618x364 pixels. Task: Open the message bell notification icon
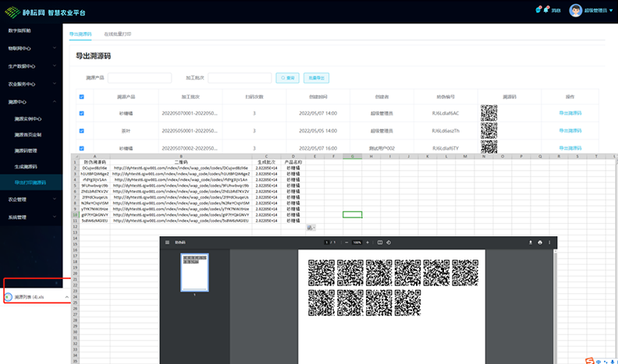coord(546,10)
